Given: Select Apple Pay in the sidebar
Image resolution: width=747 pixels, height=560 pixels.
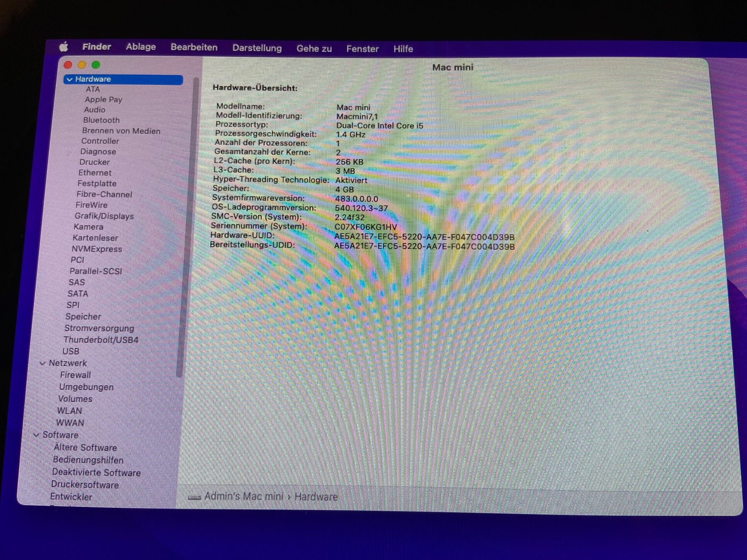Looking at the screenshot, I should pos(103,100).
